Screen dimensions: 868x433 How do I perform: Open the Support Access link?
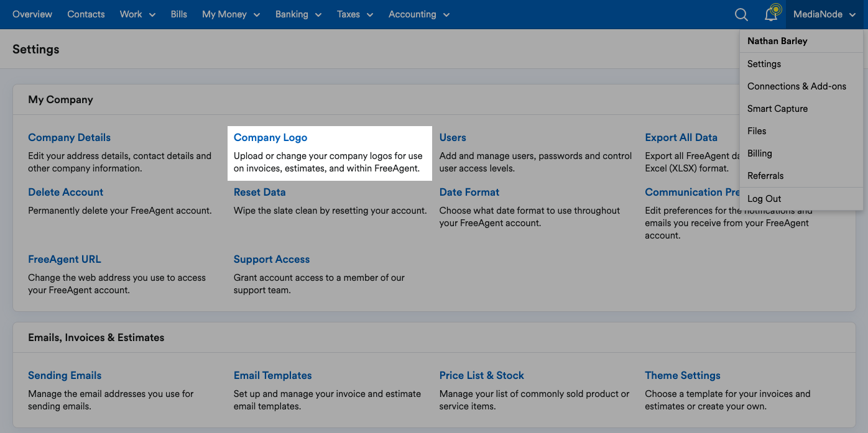272,260
